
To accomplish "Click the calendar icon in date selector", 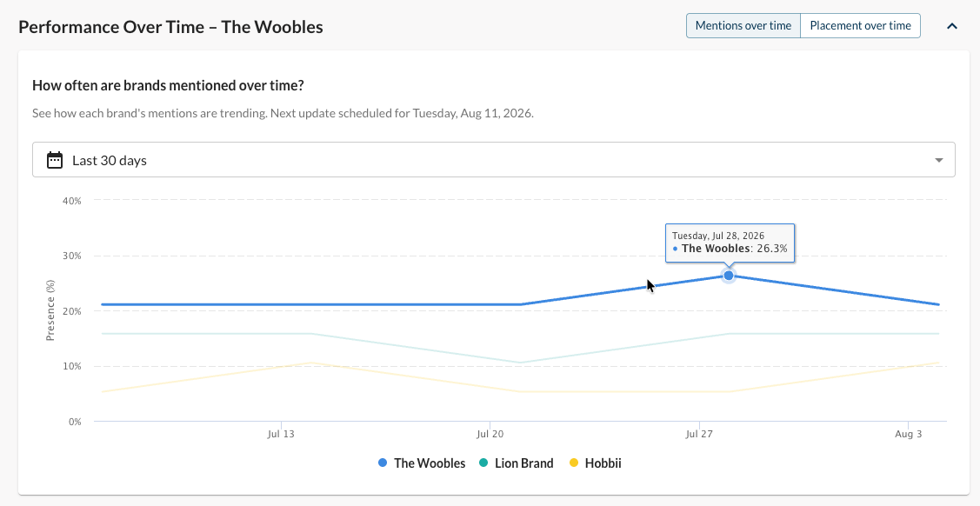I will coord(55,160).
